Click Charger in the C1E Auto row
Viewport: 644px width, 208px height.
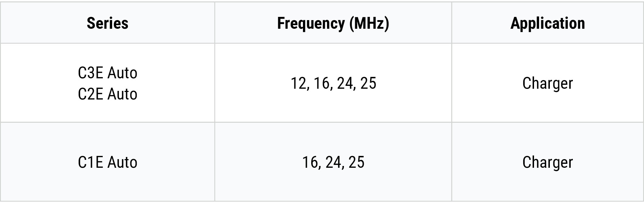pos(547,162)
